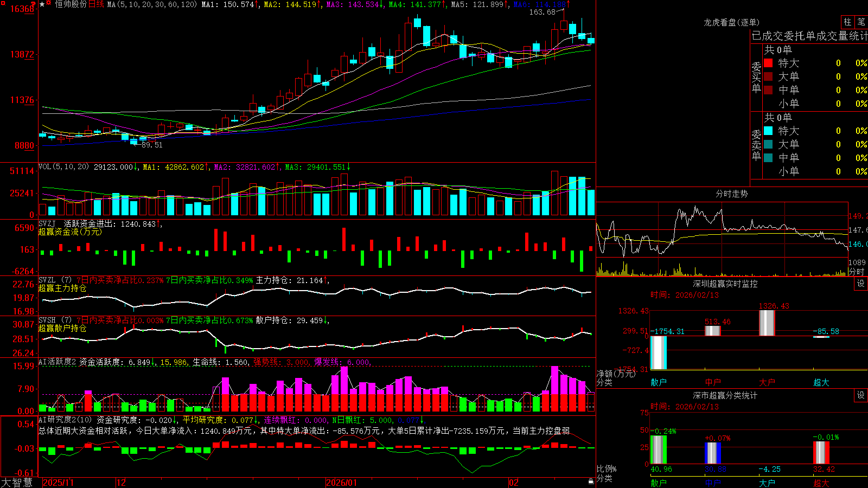
Task: Open the SVZJ indicator label
Action: click(x=47, y=223)
